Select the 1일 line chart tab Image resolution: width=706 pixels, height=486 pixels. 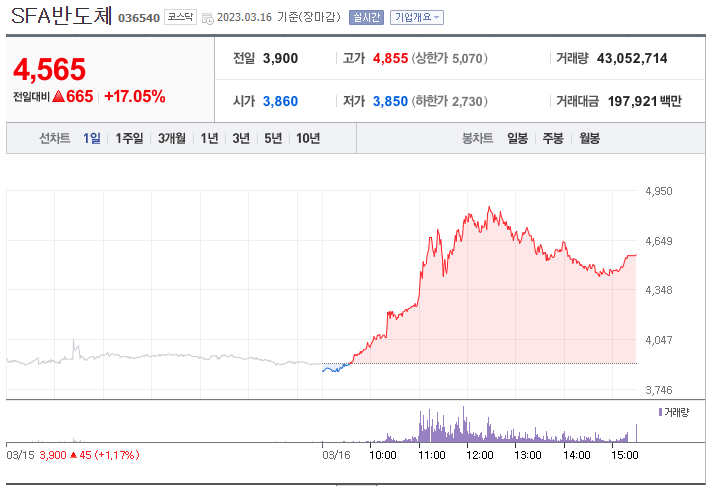92,138
